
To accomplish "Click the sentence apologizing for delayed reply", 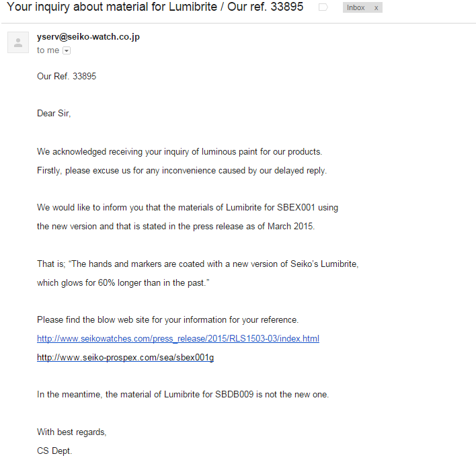I will 182,170.
